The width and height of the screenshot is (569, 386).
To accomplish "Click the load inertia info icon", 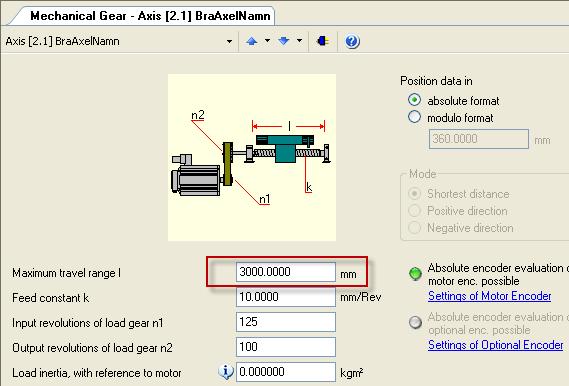I will 226,372.
